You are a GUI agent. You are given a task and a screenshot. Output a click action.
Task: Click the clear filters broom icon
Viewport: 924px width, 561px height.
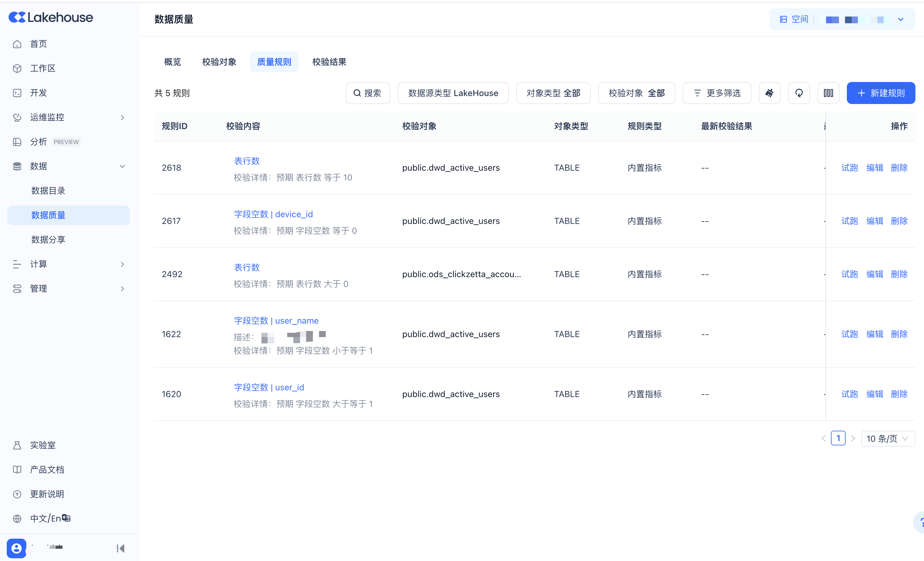769,93
